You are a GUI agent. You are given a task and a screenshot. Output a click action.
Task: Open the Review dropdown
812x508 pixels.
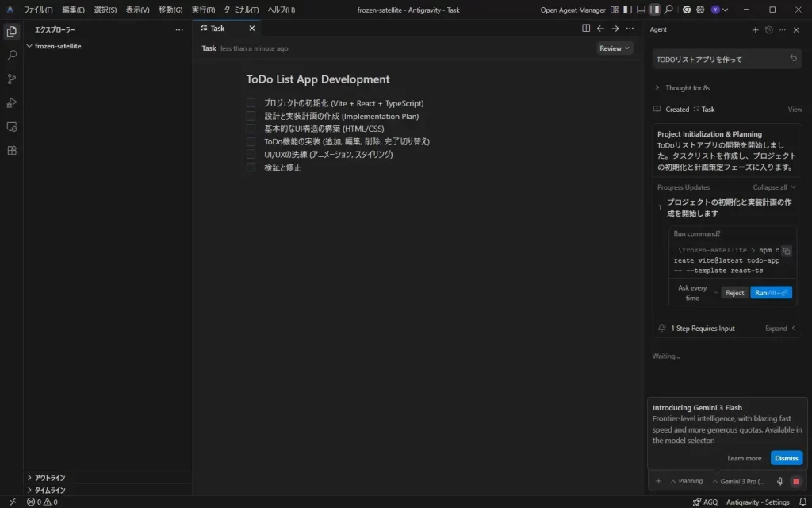[x=615, y=48]
